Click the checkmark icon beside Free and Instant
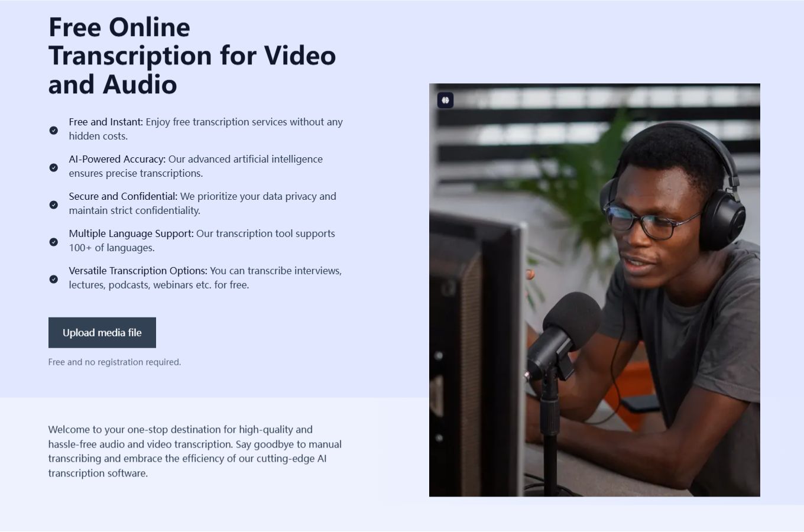This screenshot has height=532, width=804. pyautogui.click(x=54, y=130)
